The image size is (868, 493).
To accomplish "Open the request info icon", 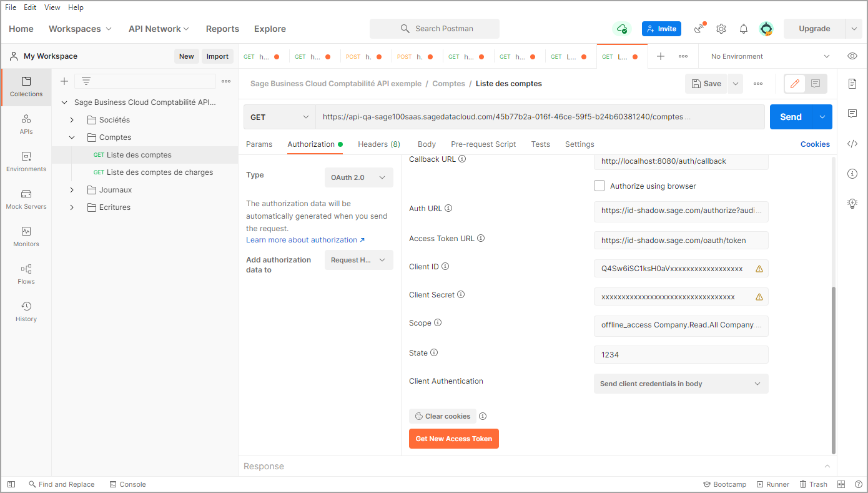I will click(852, 174).
